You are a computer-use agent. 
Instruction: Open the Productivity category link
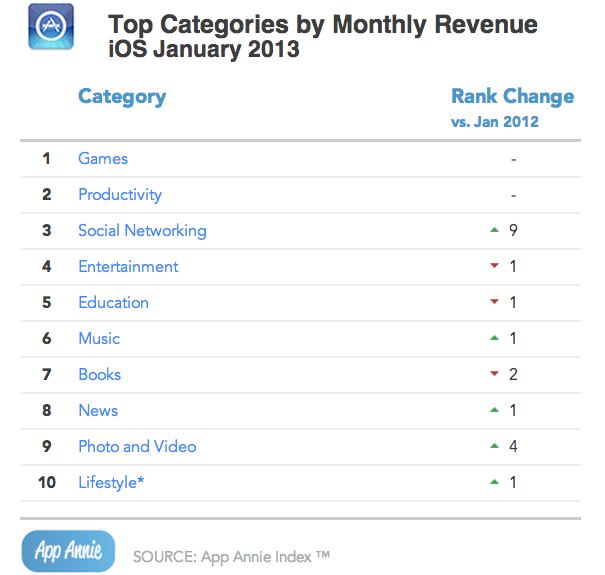click(x=120, y=195)
